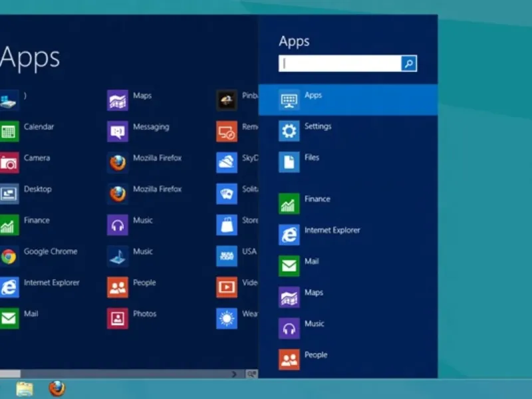Screen dimensions: 532x399
Task: Launch Desktop from the Apps list
Action: (26, 194)
